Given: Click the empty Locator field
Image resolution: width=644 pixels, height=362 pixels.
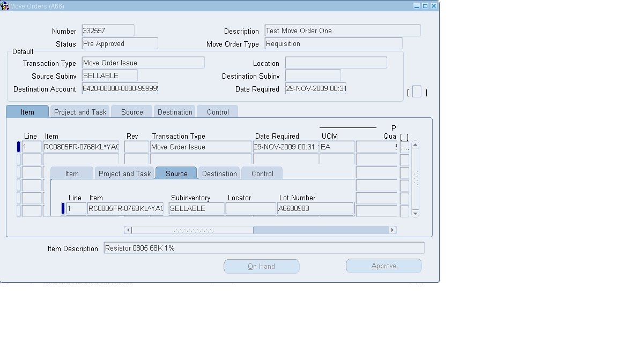Looking at the screenshot, I should (x=251, y=208).
